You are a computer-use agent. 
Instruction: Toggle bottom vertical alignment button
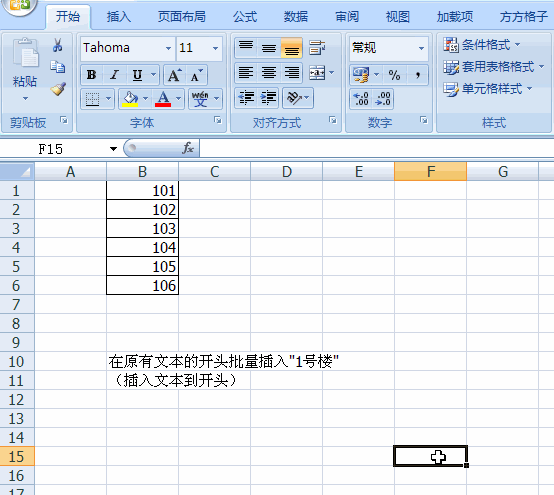click(291, 48)
